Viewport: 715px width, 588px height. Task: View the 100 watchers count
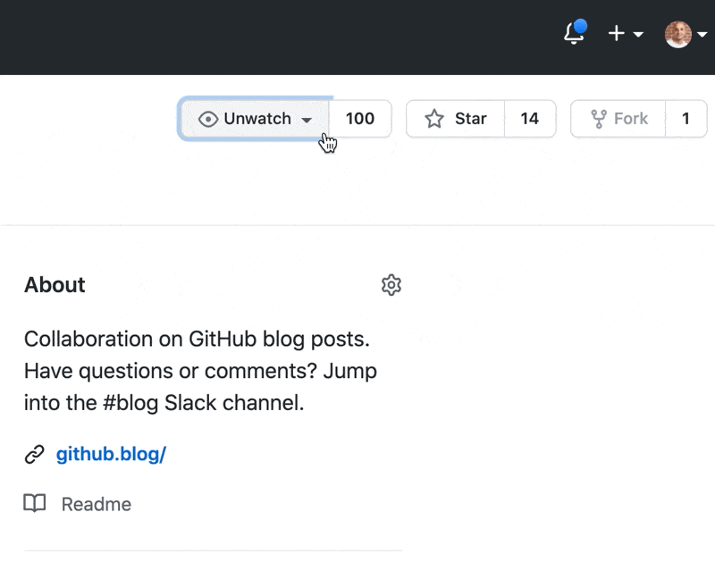point(360,119)
